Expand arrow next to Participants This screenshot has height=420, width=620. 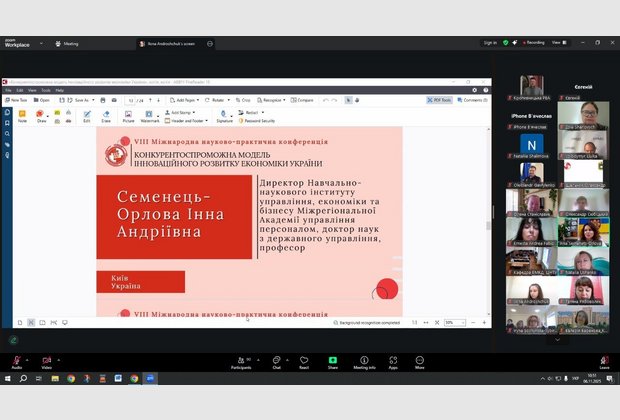tap(258, 360)
